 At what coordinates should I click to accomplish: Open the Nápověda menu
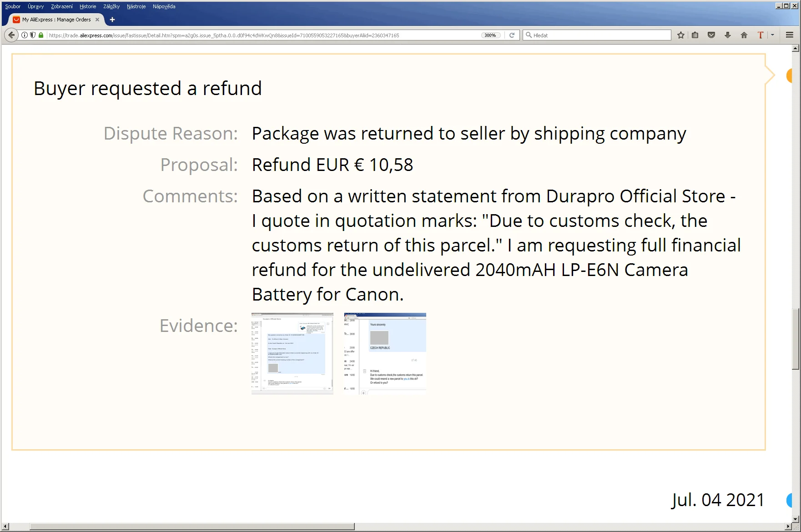click(164, 6)
